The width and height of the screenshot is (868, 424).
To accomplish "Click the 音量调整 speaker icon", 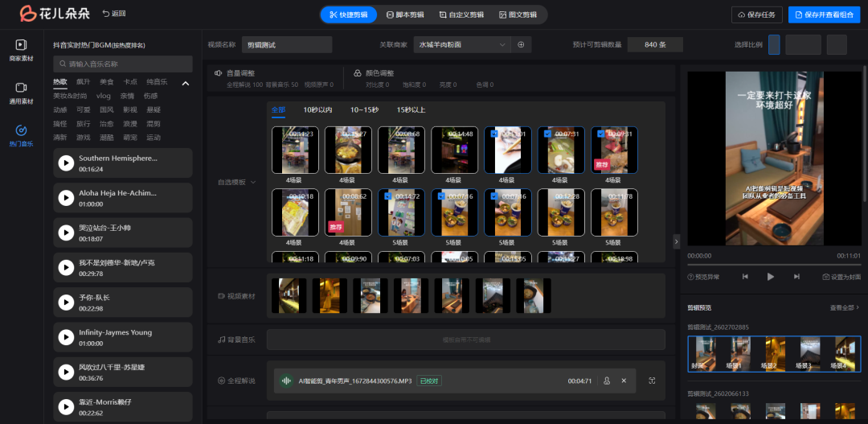I will point(218,73).
